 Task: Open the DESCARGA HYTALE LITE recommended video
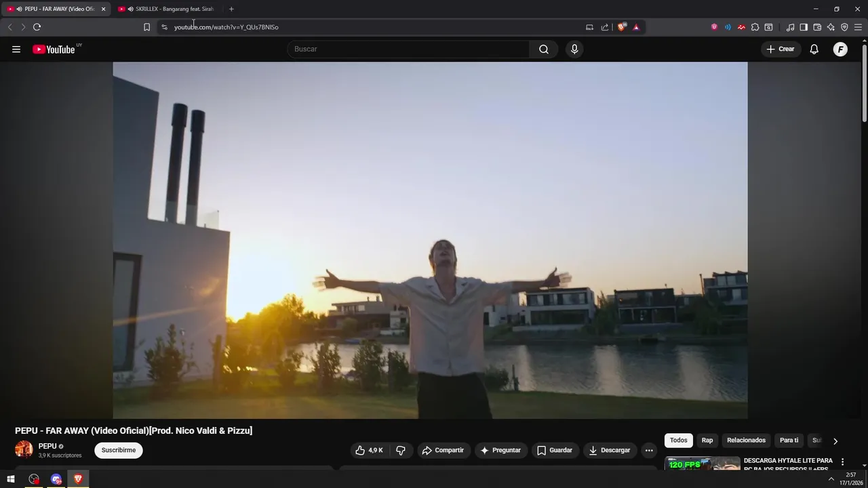pyautogui.click(x=788, y=464)
